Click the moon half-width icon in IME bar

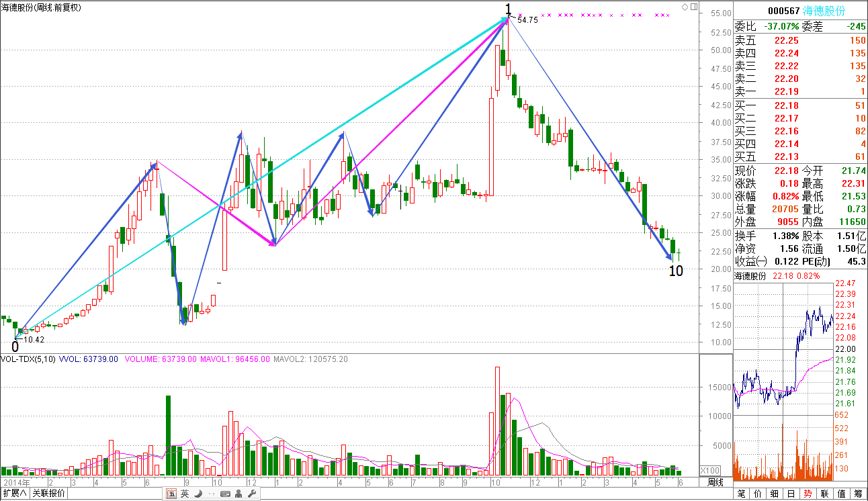(x=198, y=494)
